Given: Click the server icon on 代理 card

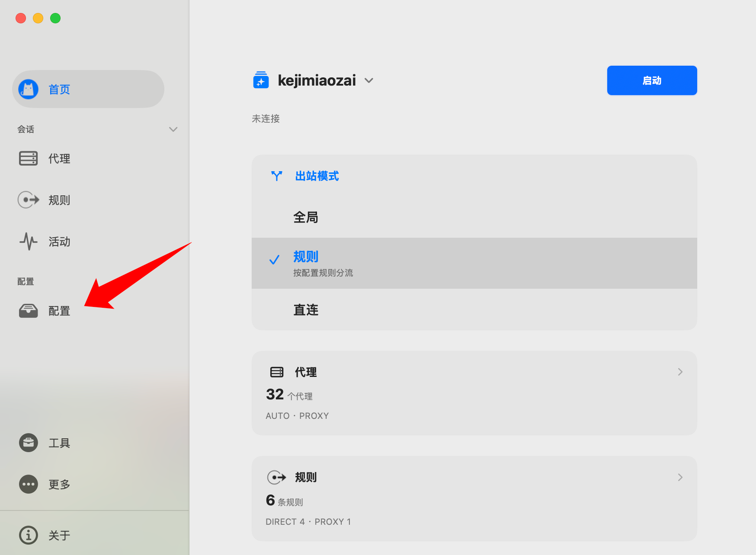Looking at the screenshot, I should 277,372.
